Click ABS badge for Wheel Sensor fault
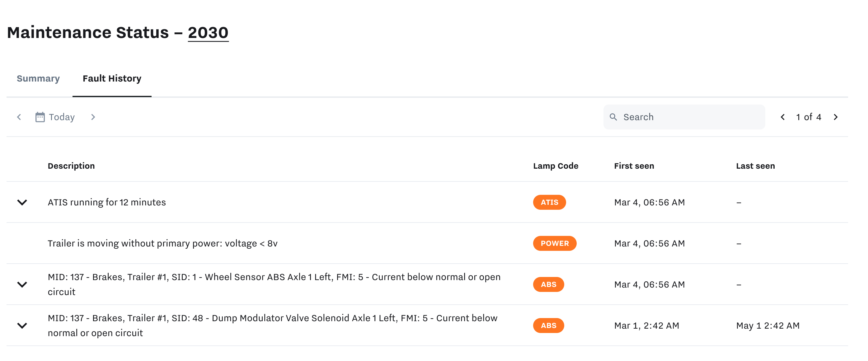Screen dimensions: 868x361 click(548, 284)
